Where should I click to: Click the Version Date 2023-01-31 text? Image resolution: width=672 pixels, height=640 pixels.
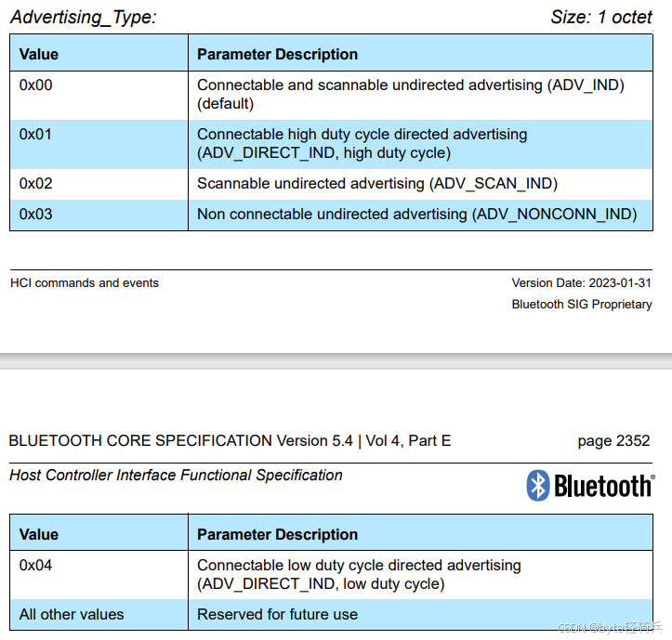click(581, 283)
